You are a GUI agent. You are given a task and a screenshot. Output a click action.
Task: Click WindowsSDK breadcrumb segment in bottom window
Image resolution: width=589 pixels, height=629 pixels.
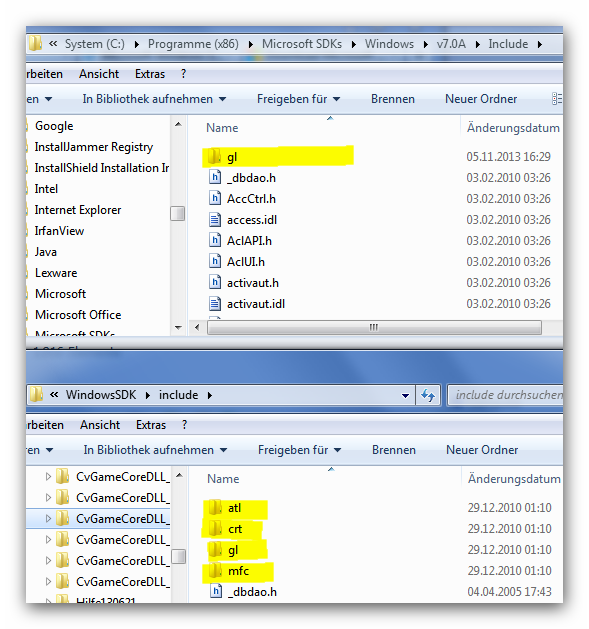[x=101, y=395]
